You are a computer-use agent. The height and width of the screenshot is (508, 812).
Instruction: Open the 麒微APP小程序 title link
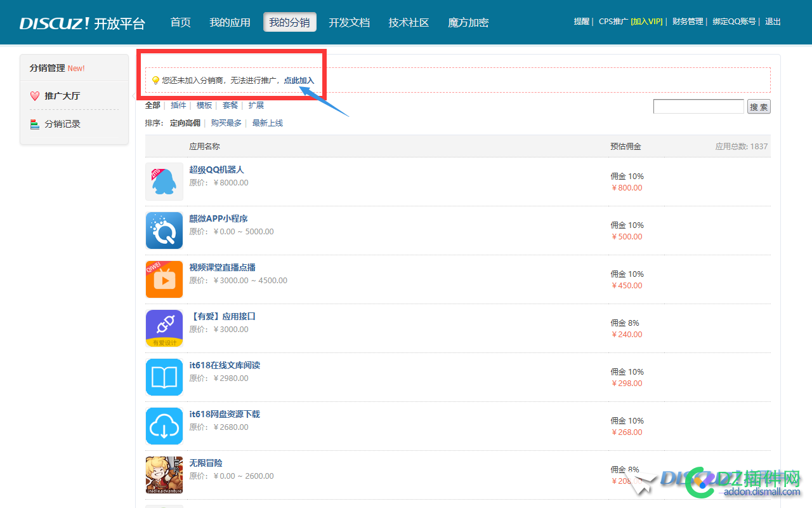[218, 218]
